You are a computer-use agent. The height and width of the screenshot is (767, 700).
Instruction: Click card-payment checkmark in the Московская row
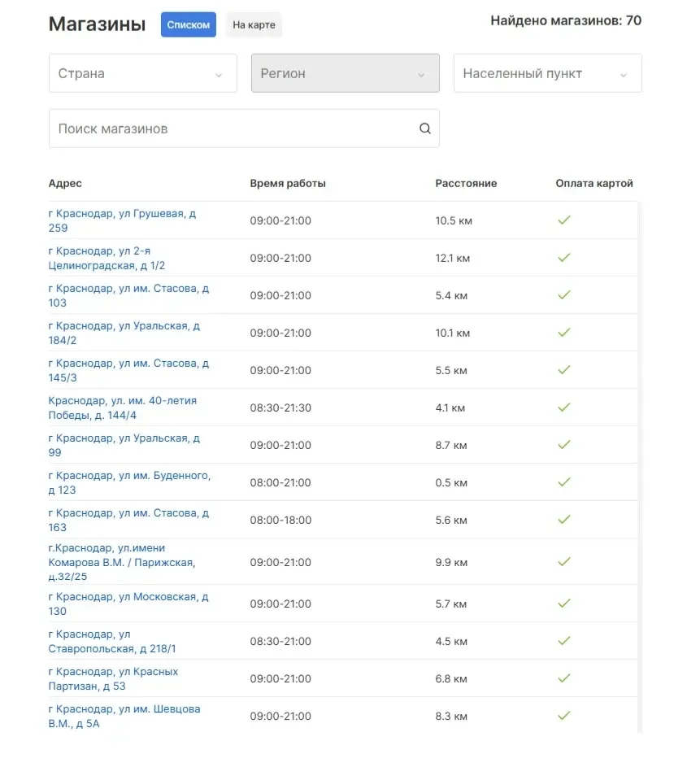click(x=564, y=604)
